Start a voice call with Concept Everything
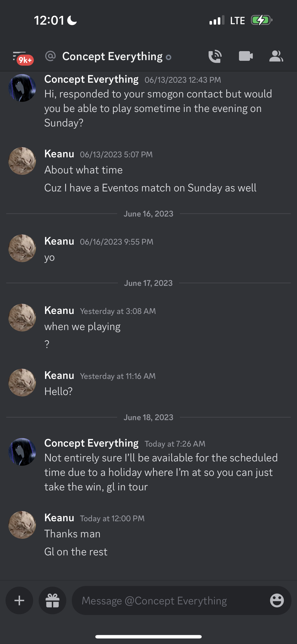 (215, 56)
